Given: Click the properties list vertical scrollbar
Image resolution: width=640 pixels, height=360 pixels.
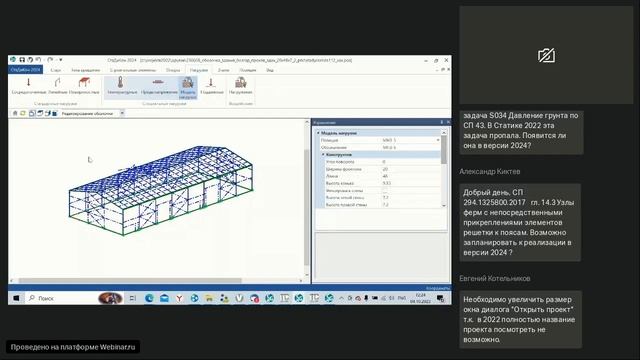Looking at the screenshot, I should coord(444,149).
